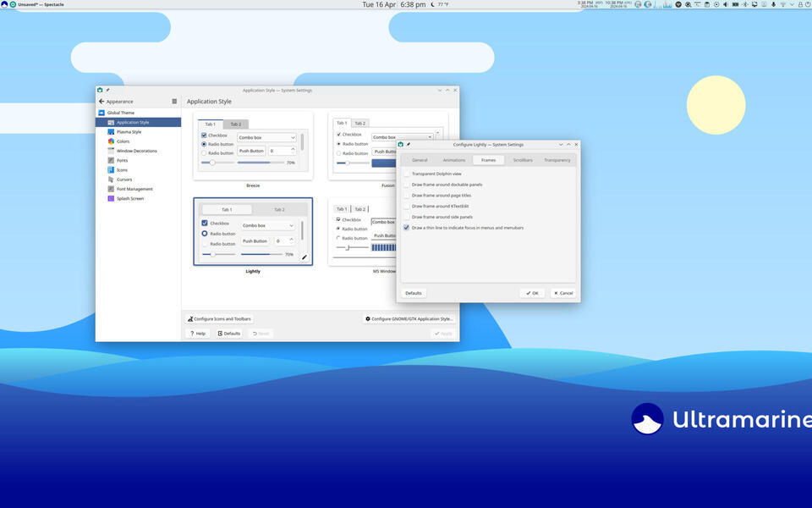Screen dimensions: 812x508
Task: Open Splash Screen in the sidebar
Action: 138,198
